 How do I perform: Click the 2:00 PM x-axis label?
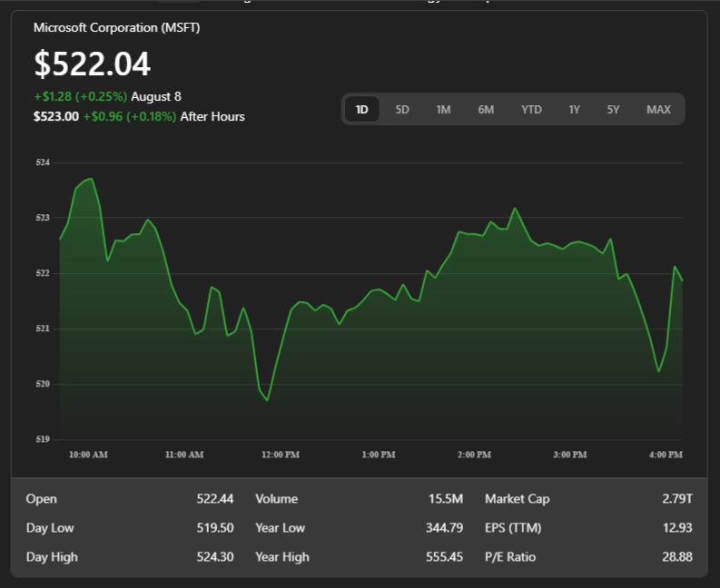point(474,455)
